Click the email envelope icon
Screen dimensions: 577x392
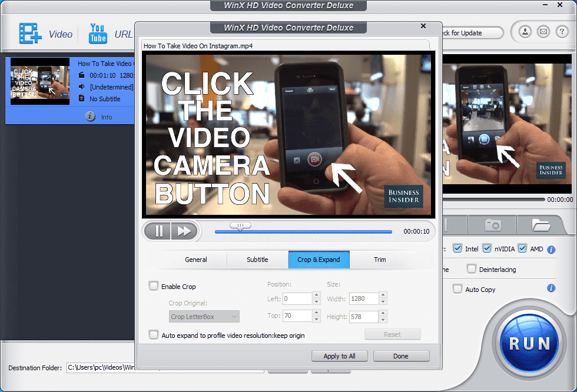click(543, 32)
